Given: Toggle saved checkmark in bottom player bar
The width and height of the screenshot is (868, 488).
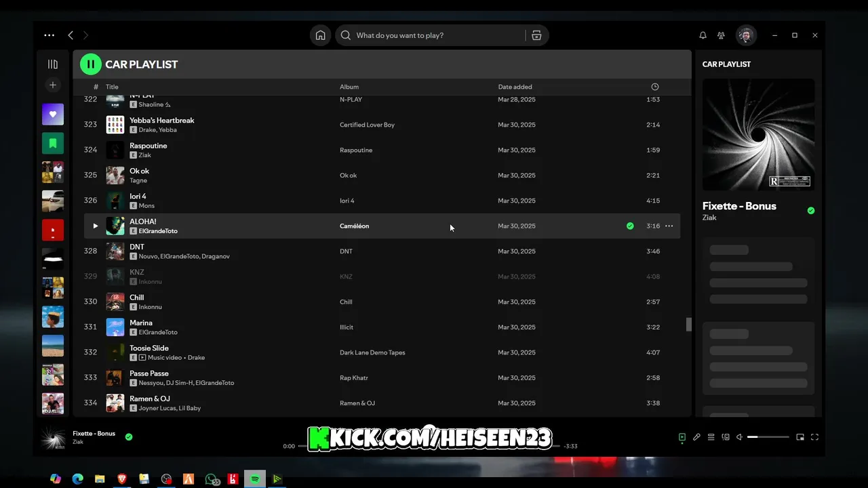Looking at the screenshot, I should click(x=129, y=437).
